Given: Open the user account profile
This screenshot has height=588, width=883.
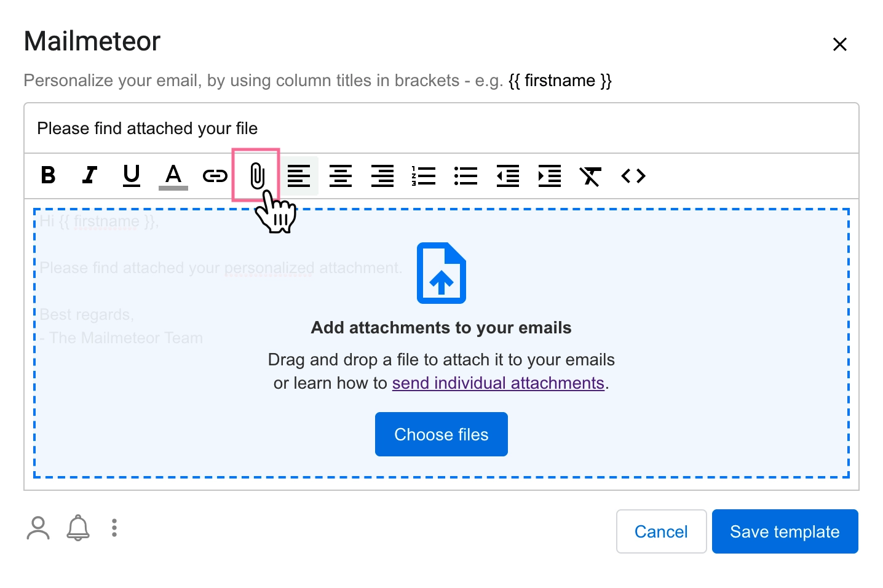Looking at the screenshot, I should tap(38, 528).
